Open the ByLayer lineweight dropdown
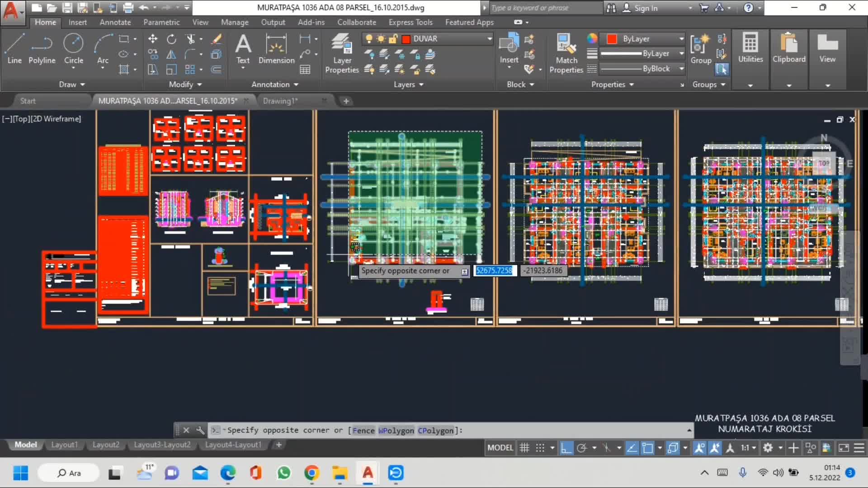The height and width of the screenshot is (488, 868). click(x=681, y=53)
